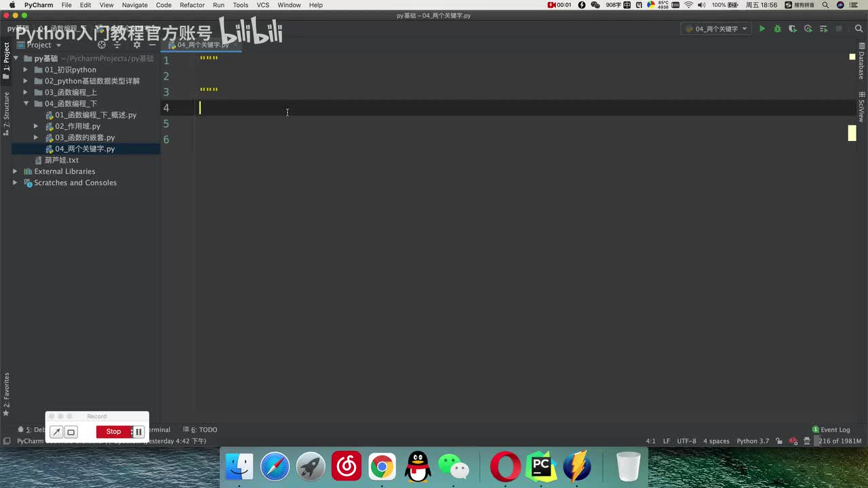Toggle the 1: Project side tab
Image resolution: width=868 pixels, height=488 pixels.
click(6, 62)
